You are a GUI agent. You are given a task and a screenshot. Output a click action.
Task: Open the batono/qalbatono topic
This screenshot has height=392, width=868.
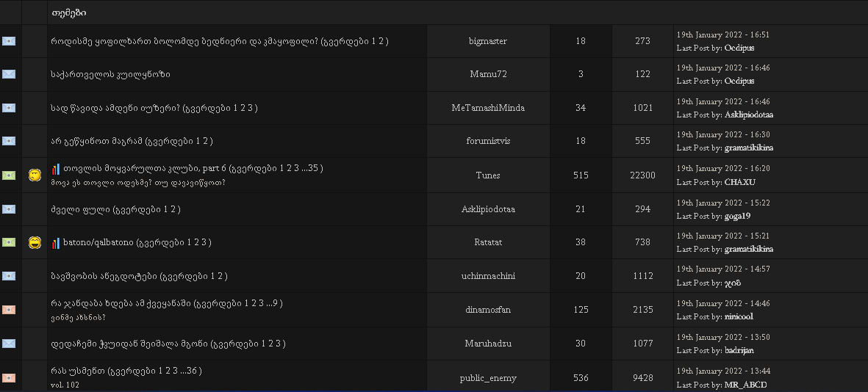[98, 242]
